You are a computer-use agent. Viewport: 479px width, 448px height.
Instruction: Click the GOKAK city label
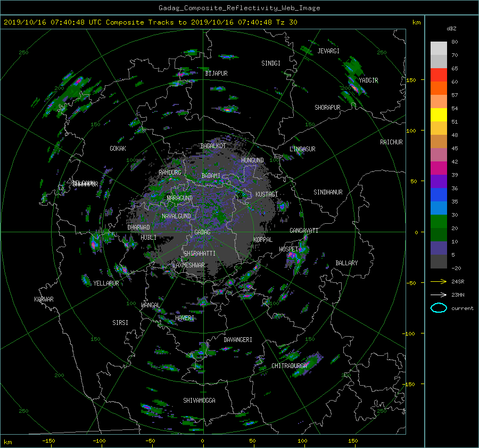point(118,149)
